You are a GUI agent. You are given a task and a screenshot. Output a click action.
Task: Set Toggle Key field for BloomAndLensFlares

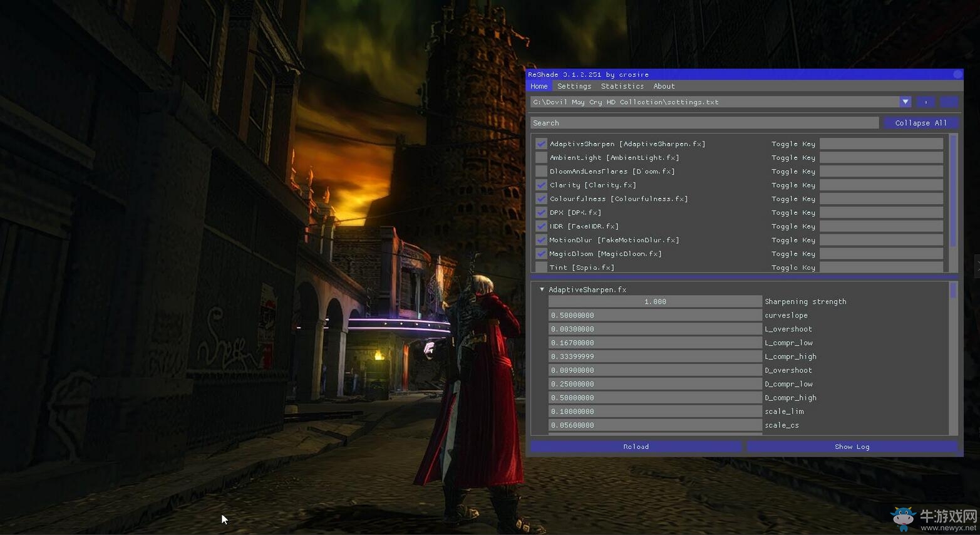tap(881, 172)
